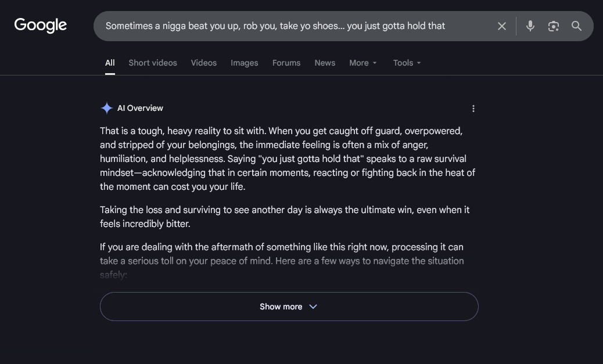
Task: Clear the search box with the X icon
Action: [x=501, y=26]
